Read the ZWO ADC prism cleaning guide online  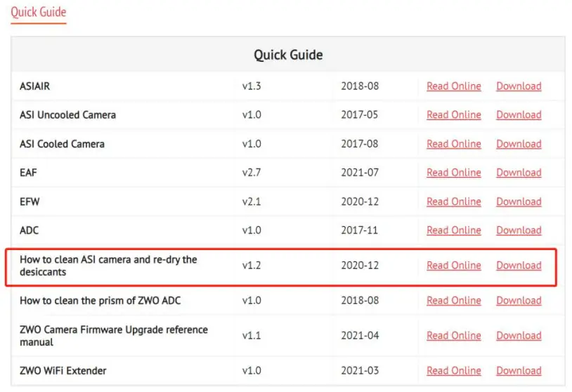(x=453, y=301)
